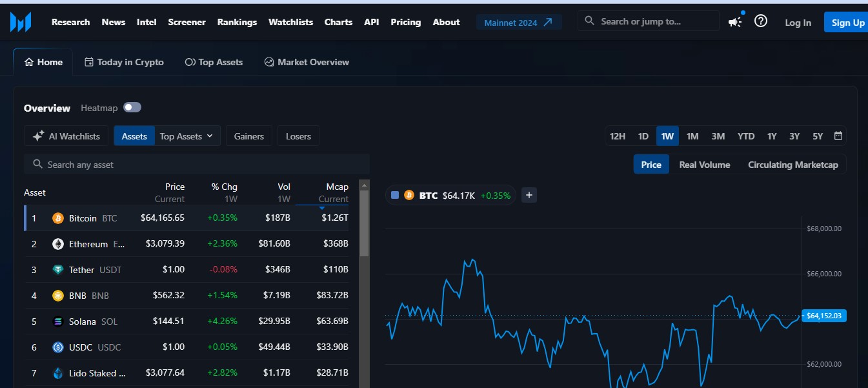Click the BNB coin icon
Image resolution: width=868 pixels, height=388 pixels.
[x=58, y=296]
